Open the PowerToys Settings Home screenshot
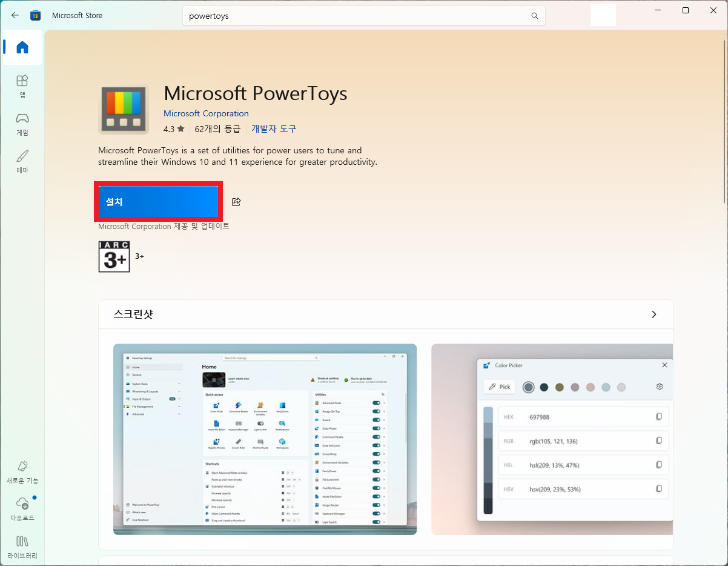The height and width of the screenshot is (566, 728). (x=265, y=439)
